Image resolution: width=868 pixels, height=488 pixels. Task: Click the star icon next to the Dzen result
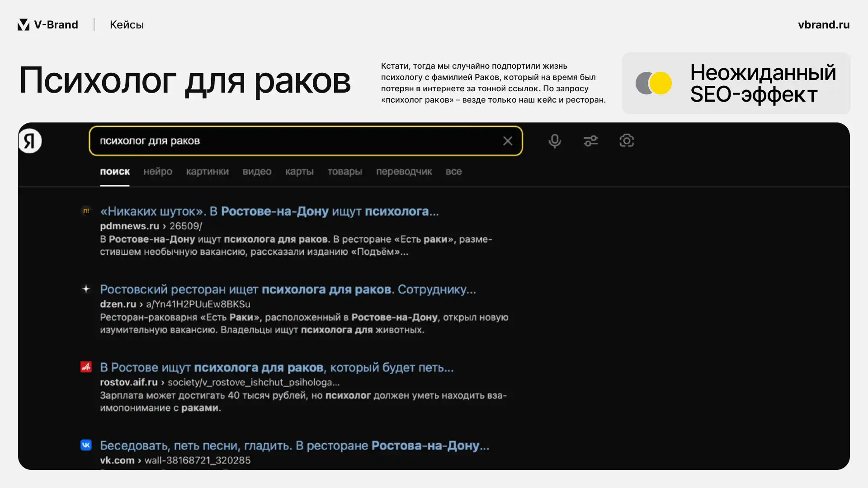(86, 289)
